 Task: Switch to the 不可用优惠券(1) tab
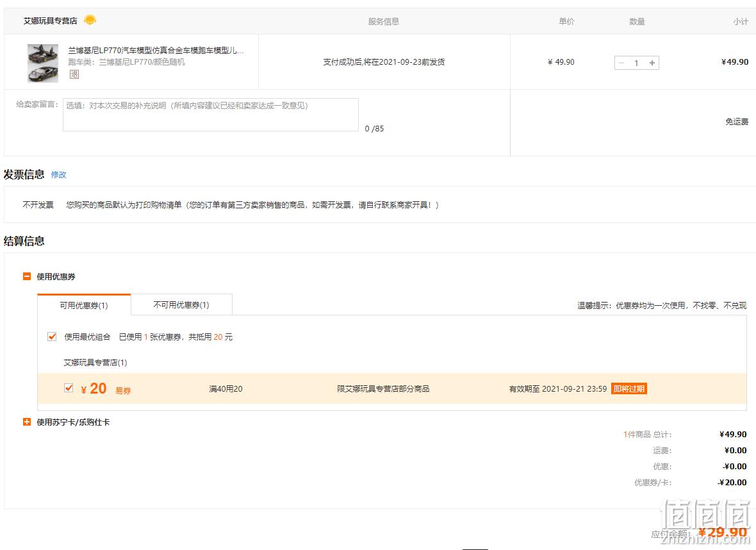tap(181, 304)
